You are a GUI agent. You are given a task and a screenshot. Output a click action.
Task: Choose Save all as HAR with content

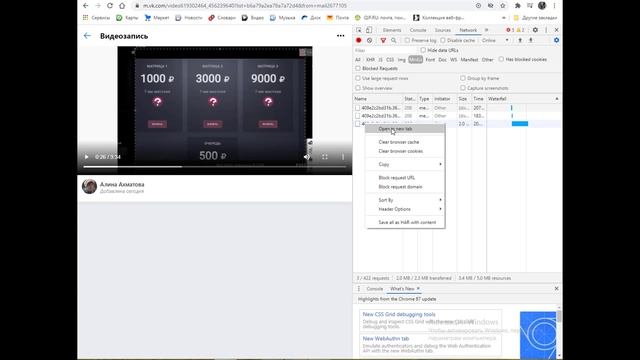click(x=405, y=222)
